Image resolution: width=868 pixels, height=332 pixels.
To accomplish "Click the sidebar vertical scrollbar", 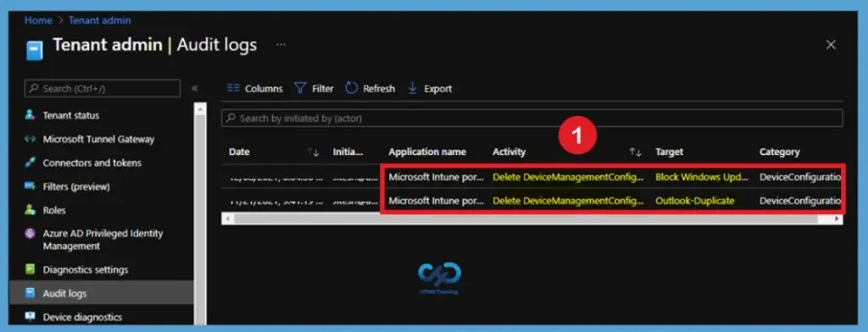I will tap(200, 213).
